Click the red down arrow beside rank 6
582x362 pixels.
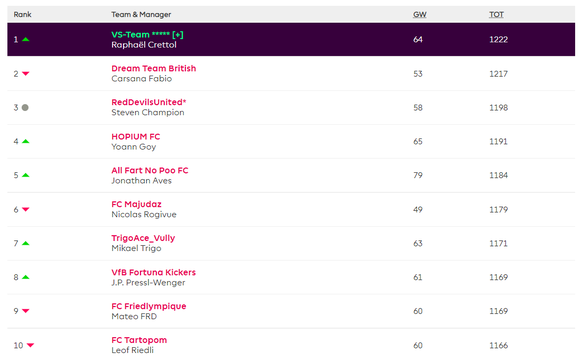coord(26,209)
